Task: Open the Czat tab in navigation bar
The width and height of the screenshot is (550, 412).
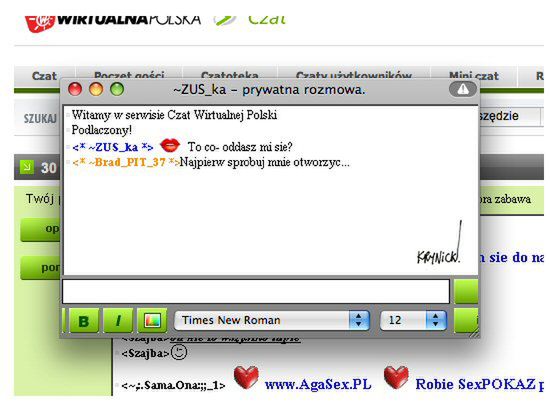Action: tap(44, 76)
